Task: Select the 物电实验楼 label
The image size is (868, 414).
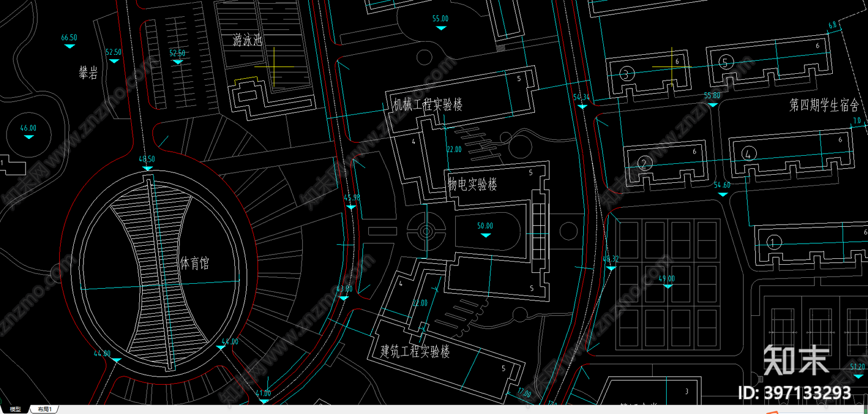Action: [x=473, y=184]
